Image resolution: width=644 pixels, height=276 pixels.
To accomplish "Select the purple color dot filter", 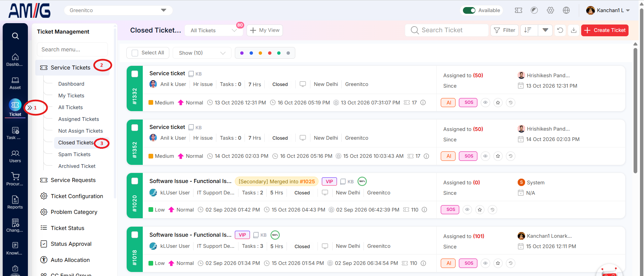I will [242, 53].
